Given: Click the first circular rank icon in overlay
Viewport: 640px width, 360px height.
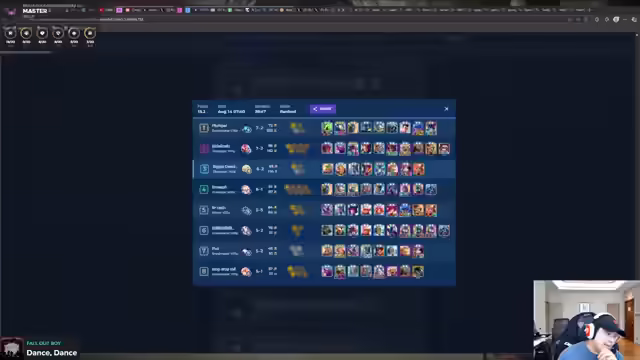Looking at the screenshot, I should 10,33.
